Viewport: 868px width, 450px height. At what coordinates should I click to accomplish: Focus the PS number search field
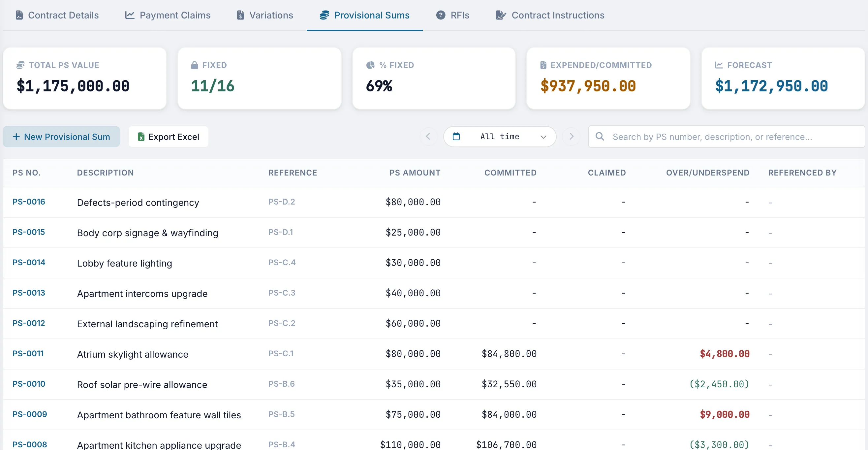pos(727,137)
